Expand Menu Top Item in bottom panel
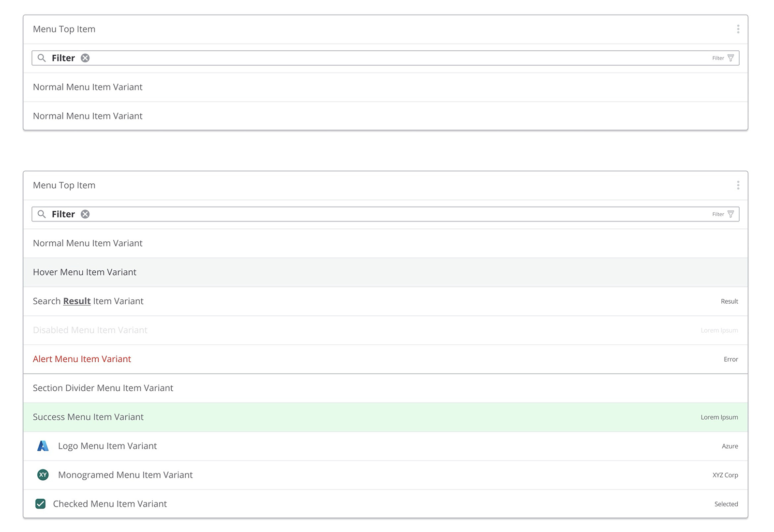Image resolution: width=774 pixels, height=532 pixels. (64, 185)
